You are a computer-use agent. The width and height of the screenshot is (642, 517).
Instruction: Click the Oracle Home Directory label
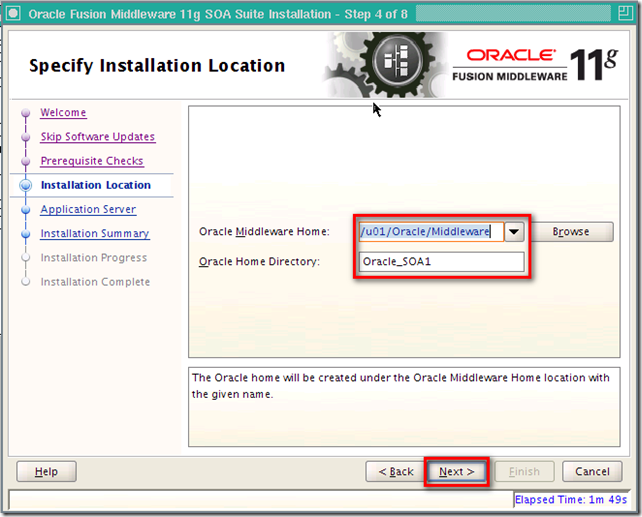click(x=259, y=262)
